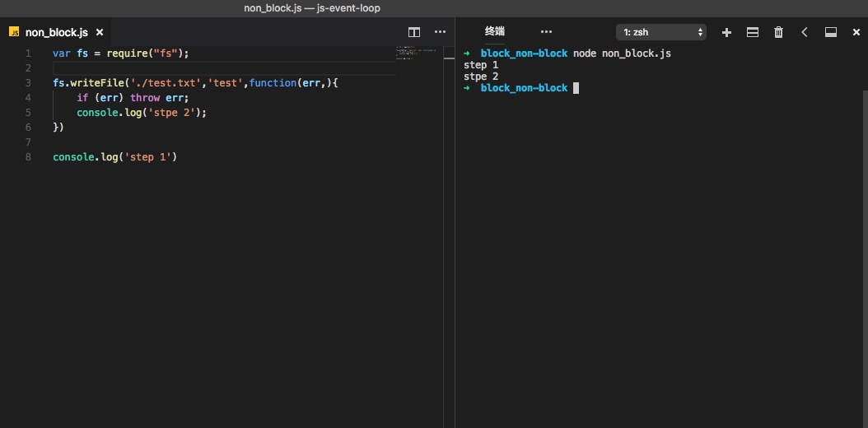Click line number 8 in the gutter

[28, 156]
